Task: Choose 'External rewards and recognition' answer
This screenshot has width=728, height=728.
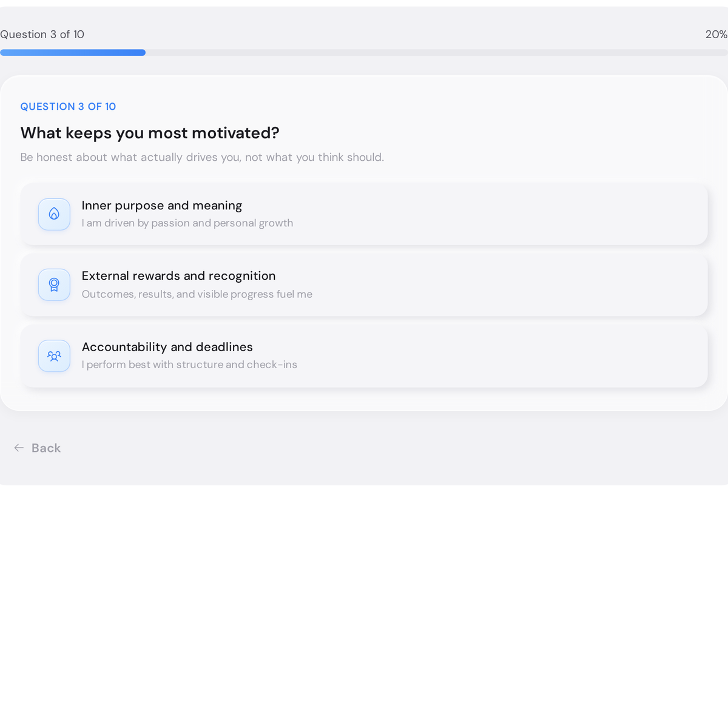Action: point(178,276)
